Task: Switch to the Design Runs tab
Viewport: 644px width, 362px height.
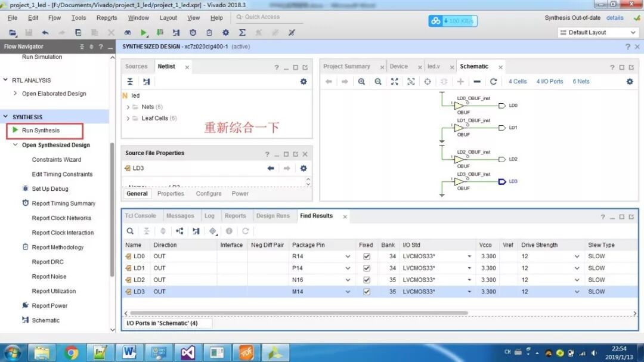Action: pyautogui.click(x=273, y=216)
